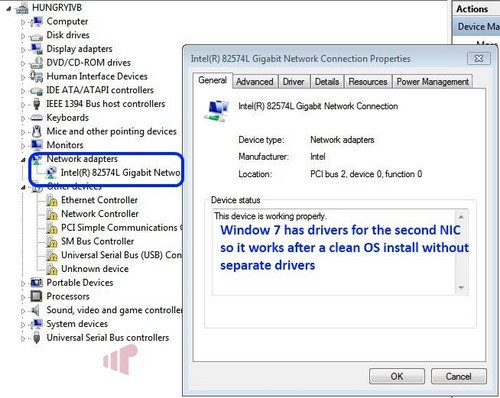This screenshot has height=398, width=500.
Task: Click the Monitors icon
Action: [37, 145]
